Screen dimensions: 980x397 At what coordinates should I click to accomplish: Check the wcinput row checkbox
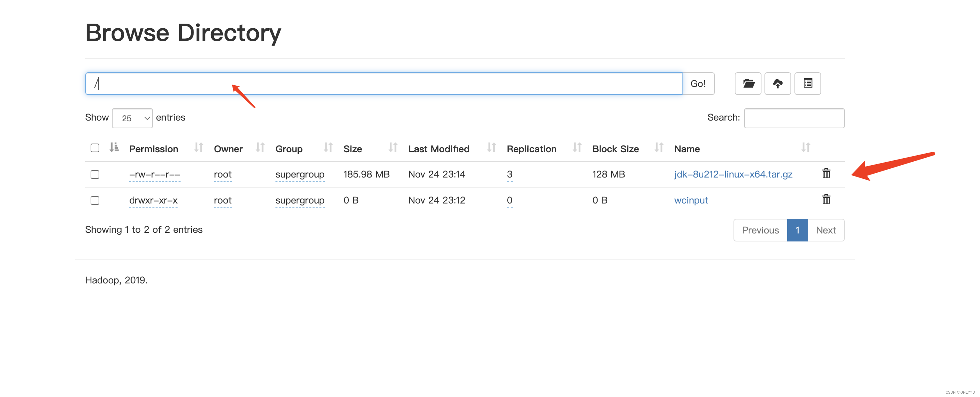coord(95,200)
